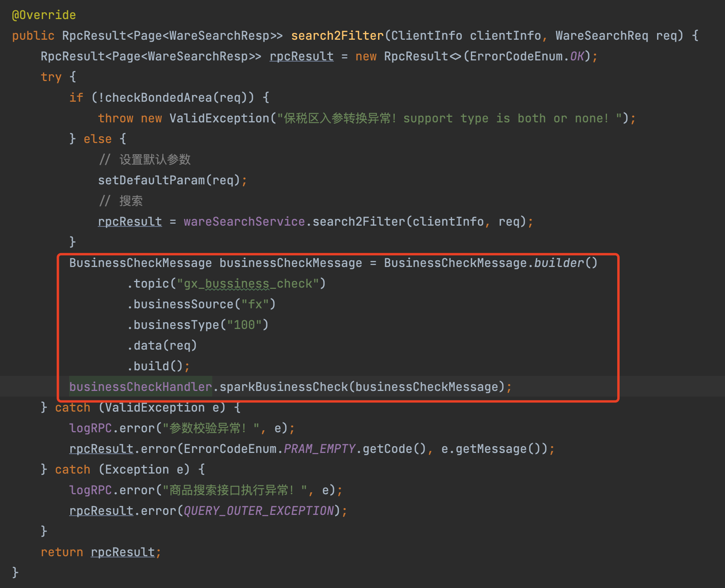Click the @Override annotation

(x=44, y=15)
